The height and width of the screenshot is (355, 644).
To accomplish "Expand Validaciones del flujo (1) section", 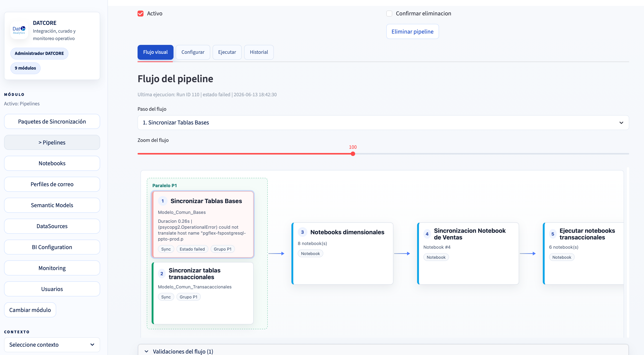I will (383, 351).
